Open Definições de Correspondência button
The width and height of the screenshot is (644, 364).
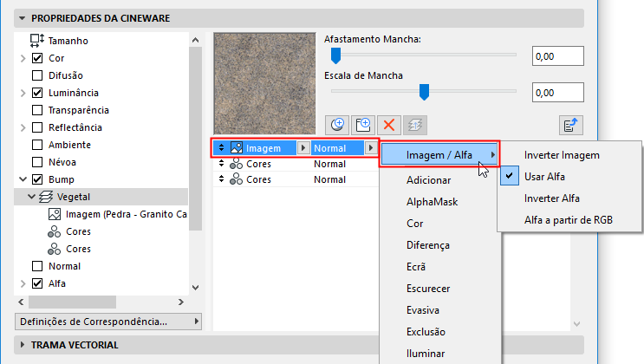coord(108,322)
